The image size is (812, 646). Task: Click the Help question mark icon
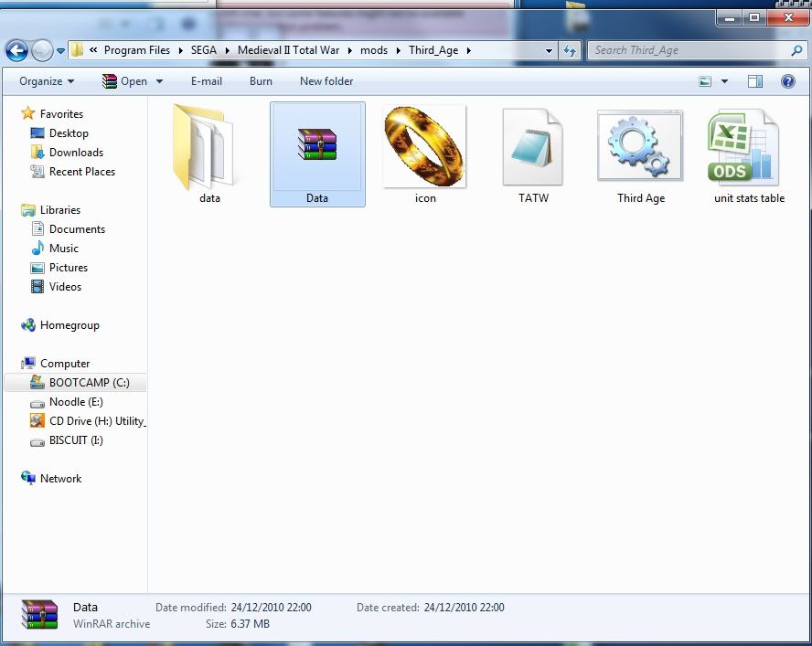click(787, 81)
